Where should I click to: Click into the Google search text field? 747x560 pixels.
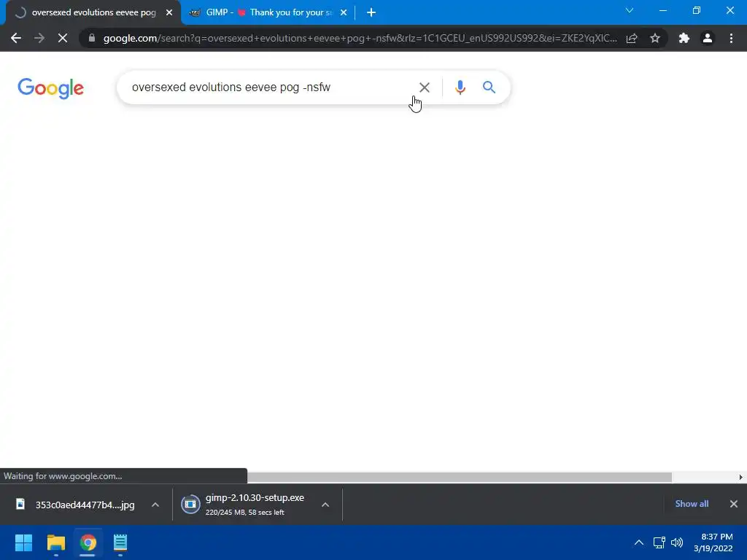[x=269, y=87]
